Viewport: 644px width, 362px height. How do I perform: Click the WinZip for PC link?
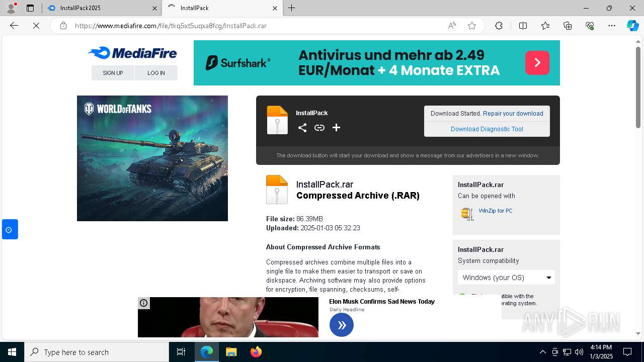click(496, 211)
